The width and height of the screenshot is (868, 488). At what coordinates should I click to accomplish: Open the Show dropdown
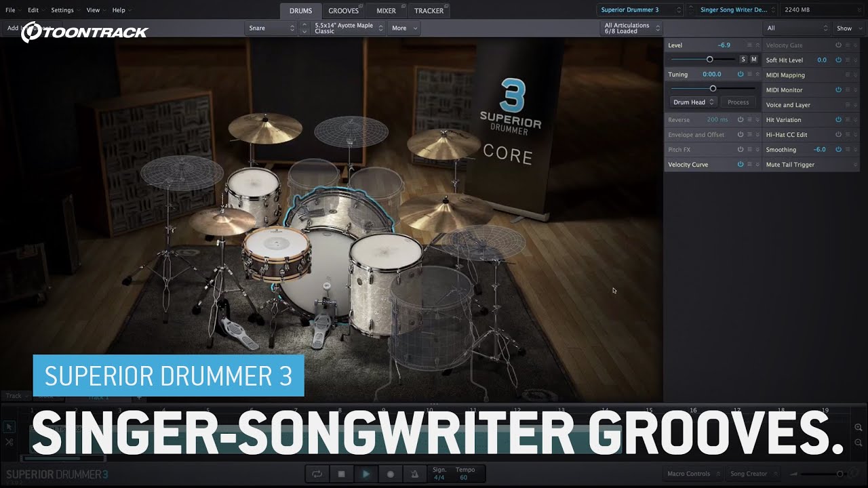point(848,28)
